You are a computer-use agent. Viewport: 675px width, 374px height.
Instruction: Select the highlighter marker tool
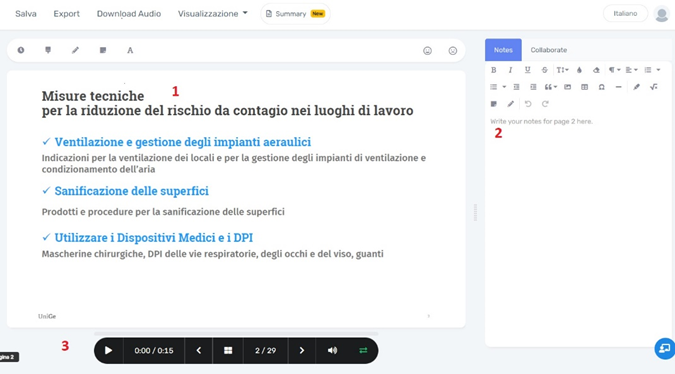click(x=48, y=50)
